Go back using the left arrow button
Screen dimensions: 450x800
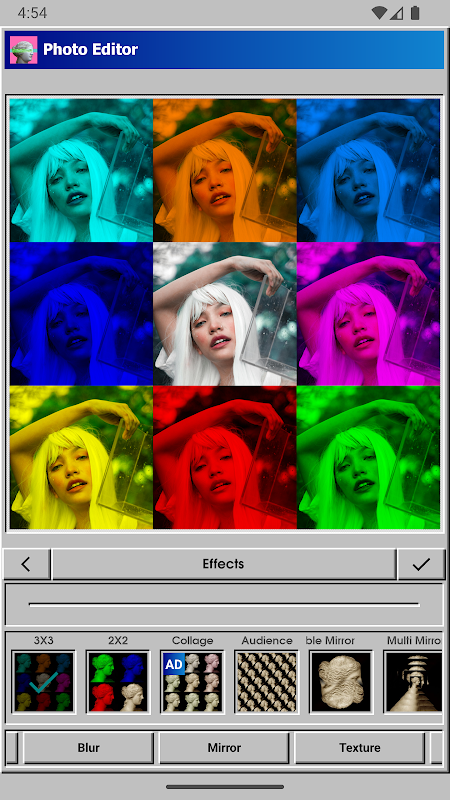(27, 564)
